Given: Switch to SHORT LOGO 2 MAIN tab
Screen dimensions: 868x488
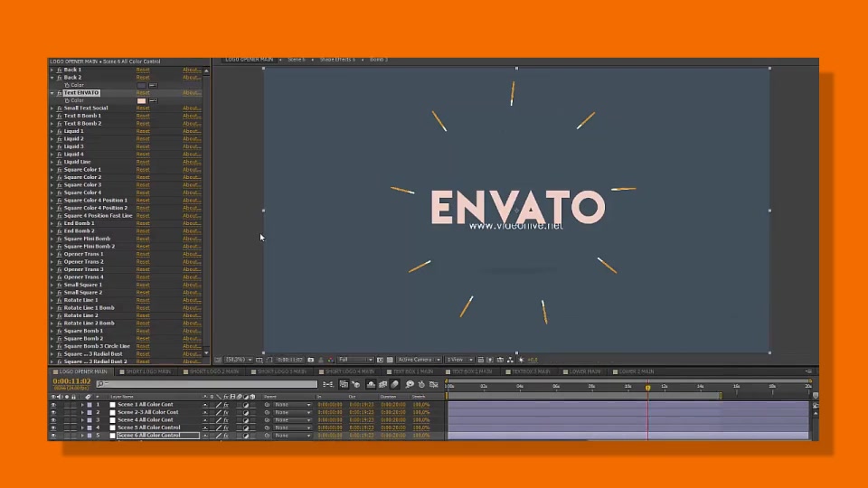Looking at the screenshot, I should pos(214,371).
